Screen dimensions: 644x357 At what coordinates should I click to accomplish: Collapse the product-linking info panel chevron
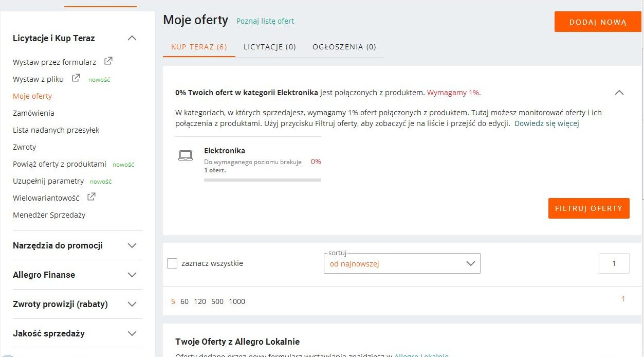click(619, 93)
